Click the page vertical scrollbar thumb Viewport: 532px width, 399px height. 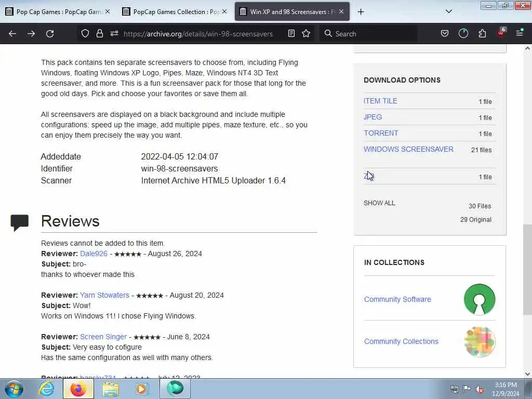click(527, 270)
